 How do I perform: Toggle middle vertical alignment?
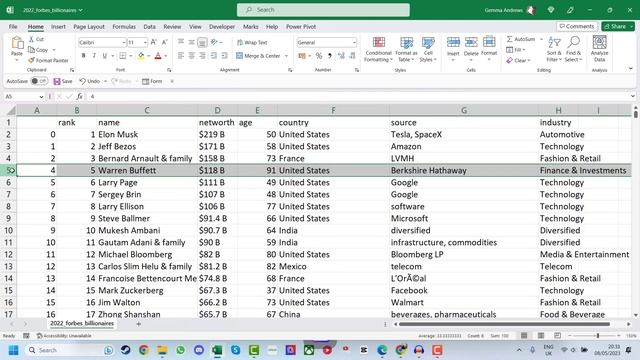[191, 42]
